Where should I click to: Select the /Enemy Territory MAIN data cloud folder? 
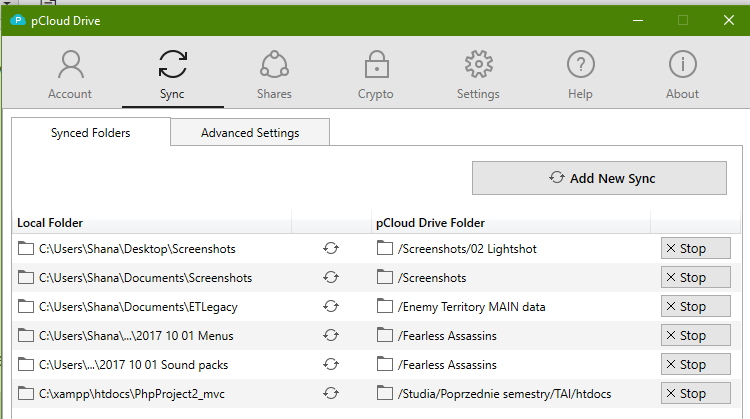(472, 307)
